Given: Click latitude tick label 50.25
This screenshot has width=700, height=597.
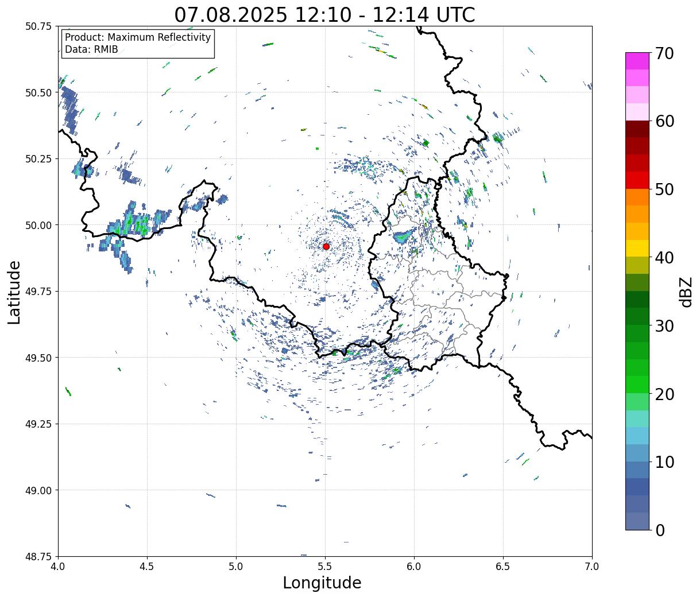Looking at the screenshot, I should pyautogui.click(x=38, y=159).
